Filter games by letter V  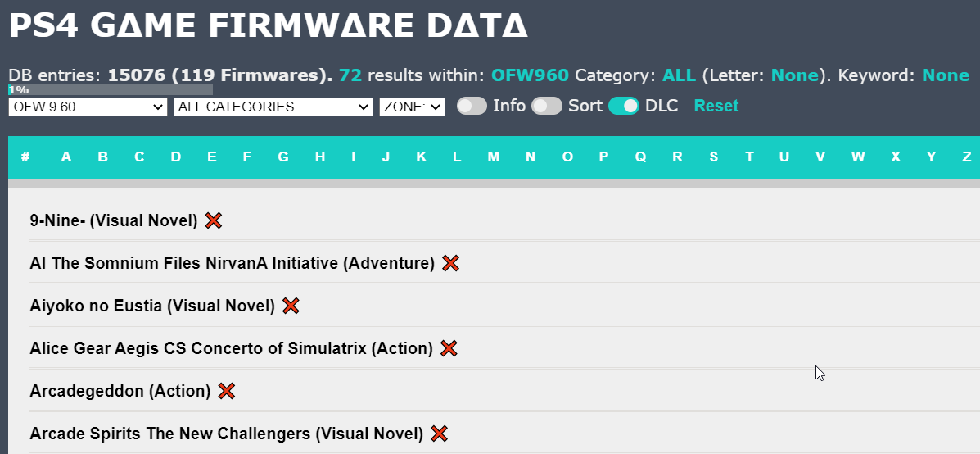tap(820, 157)
